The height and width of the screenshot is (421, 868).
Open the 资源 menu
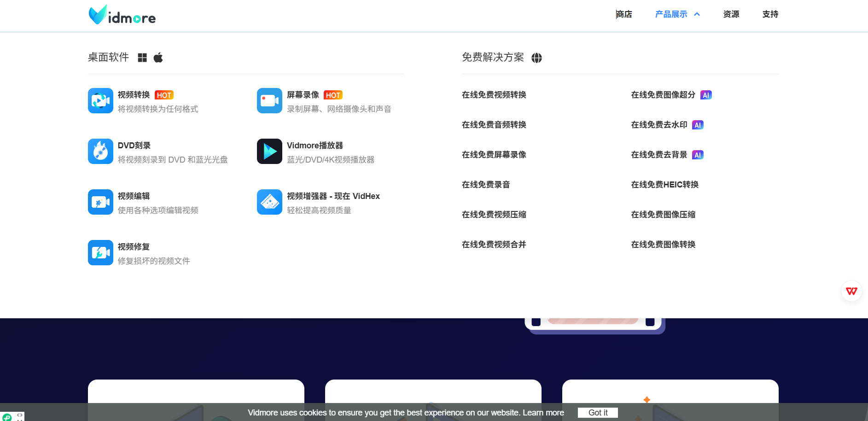coord(731,14)
